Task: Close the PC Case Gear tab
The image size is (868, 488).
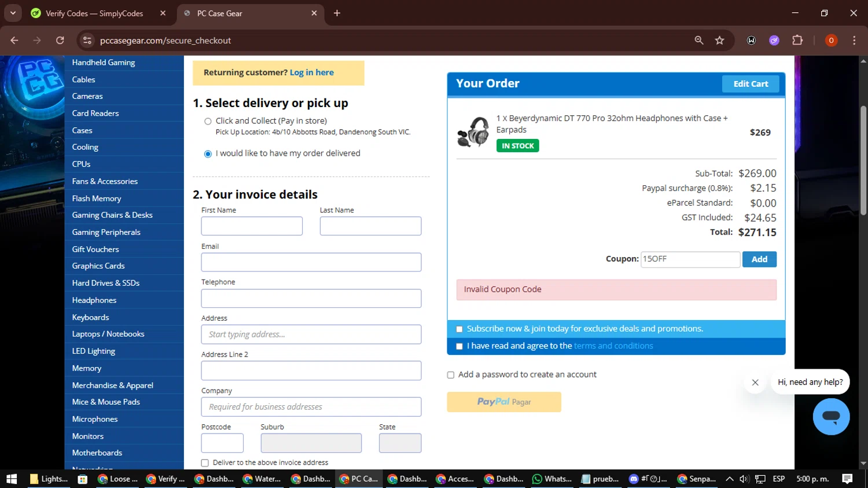Action: pos(314,13)
